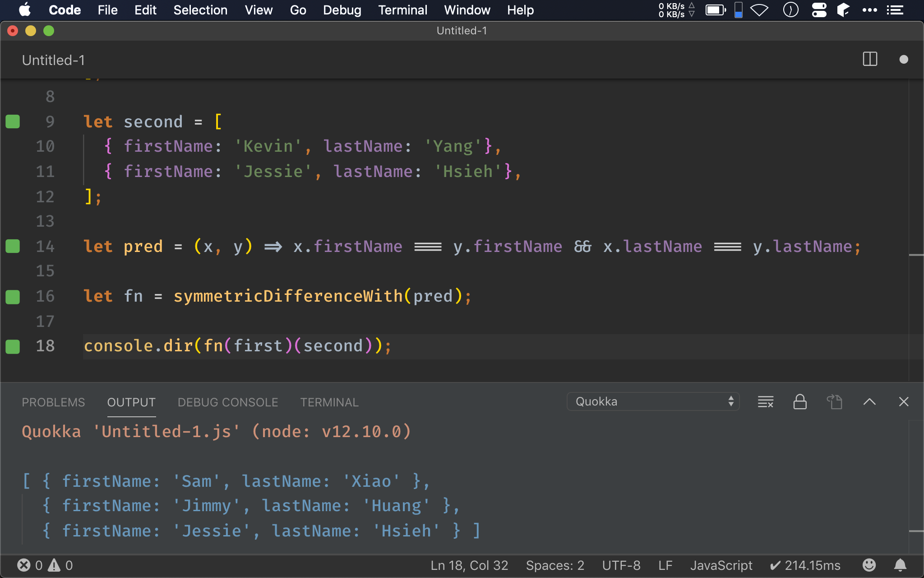The width and height of the screenshot is (924, 578).
Task: Click on the 'Kevin' string in line 10
Action: 268,146
